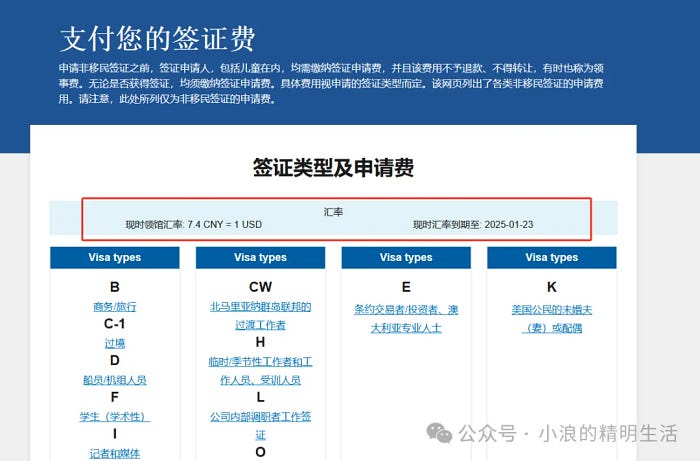Click the E visa category letter
This screenshot has height=461, width=700.
click(x=406, y=287)
